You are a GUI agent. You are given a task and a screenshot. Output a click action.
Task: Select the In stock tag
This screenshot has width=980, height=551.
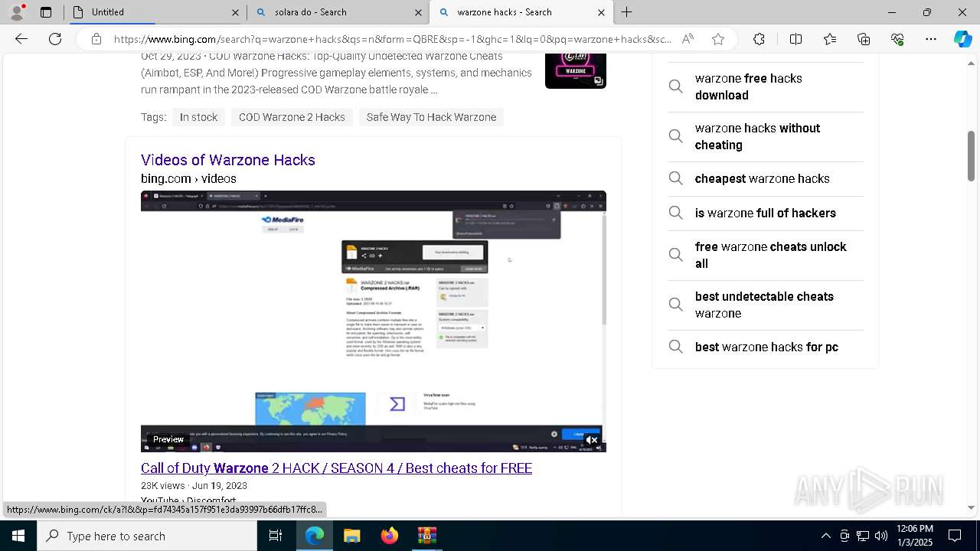coord(198,117)
